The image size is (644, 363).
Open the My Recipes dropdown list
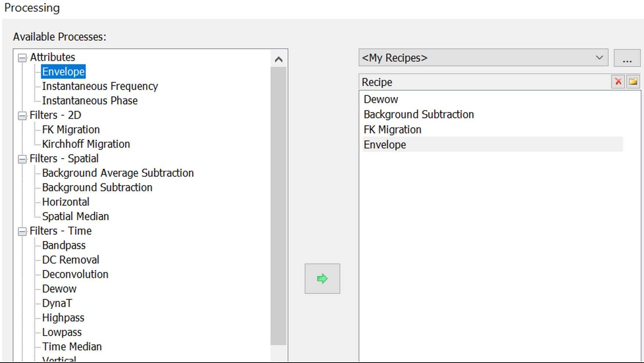599,58
